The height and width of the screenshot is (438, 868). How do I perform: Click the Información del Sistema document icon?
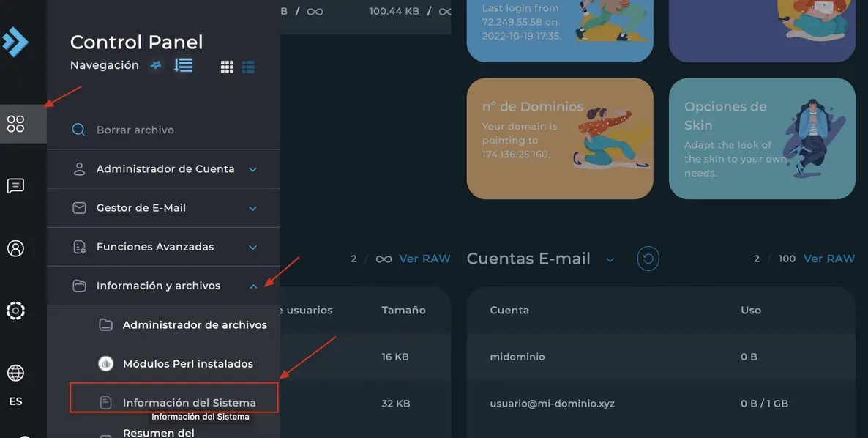click(x=105, y=403)
